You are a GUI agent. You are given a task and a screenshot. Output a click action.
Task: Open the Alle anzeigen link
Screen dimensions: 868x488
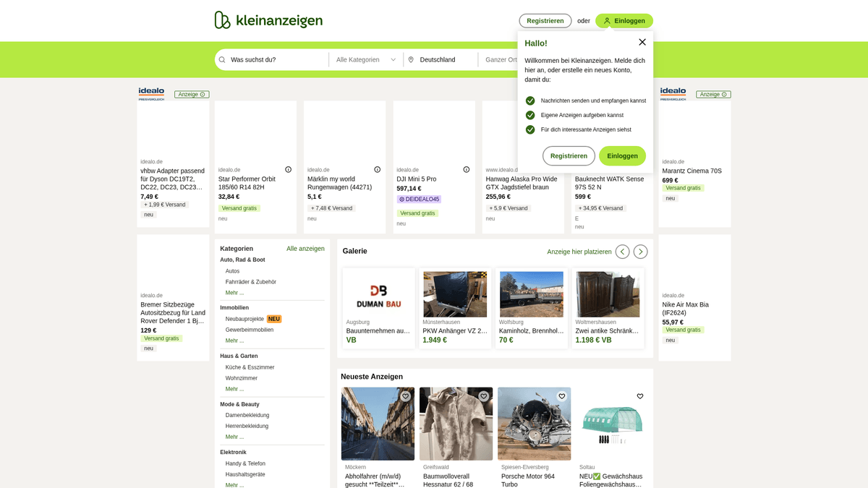(305, 249)
